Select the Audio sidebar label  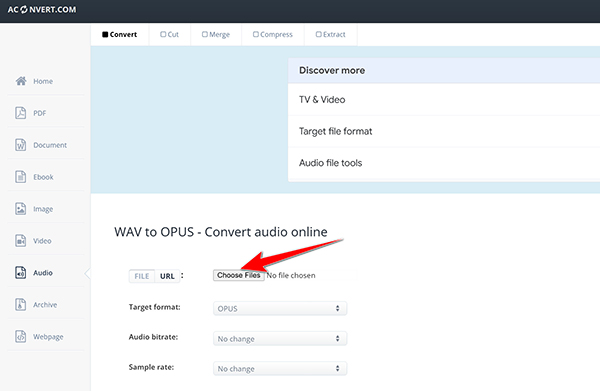43,273
